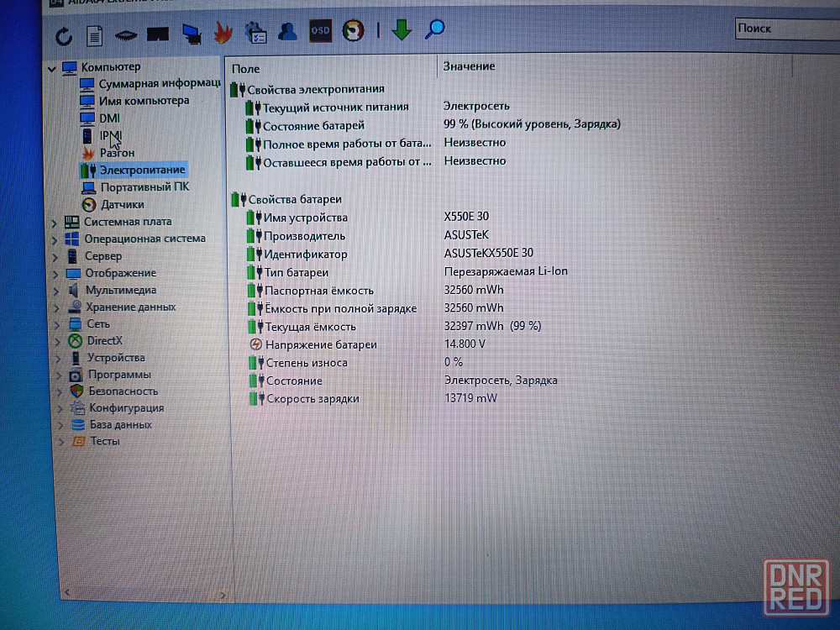The height and width of the screenshot is (630, 840).
Task: Expand the Хранение данных tree node
Action: pos(57,308)
